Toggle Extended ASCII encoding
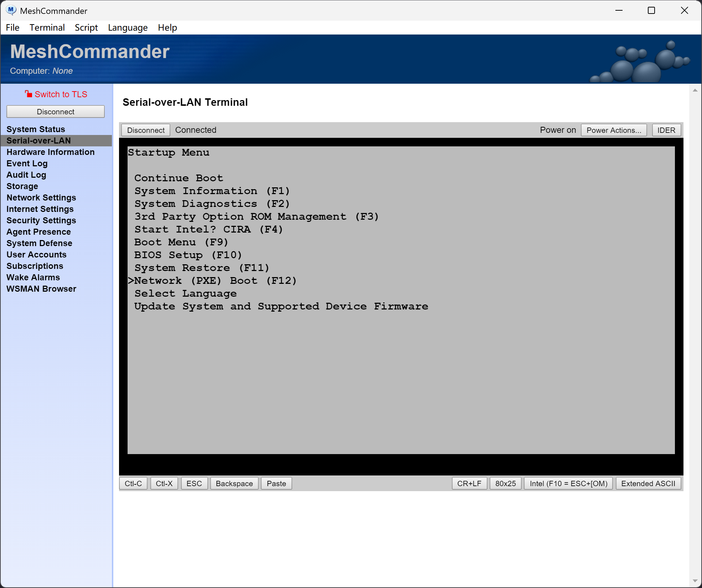The height and width of the screenshot is (588, 702). click(648, 483)
